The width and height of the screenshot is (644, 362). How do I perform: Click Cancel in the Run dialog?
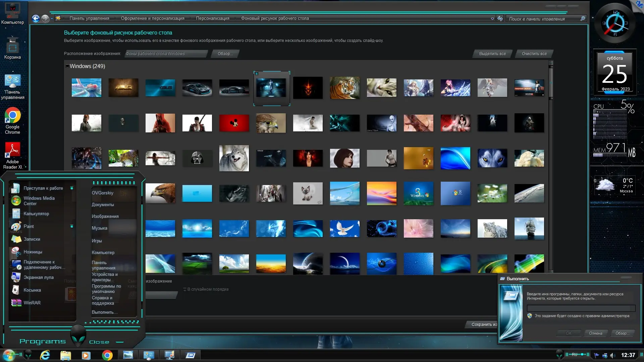(595, 333)
